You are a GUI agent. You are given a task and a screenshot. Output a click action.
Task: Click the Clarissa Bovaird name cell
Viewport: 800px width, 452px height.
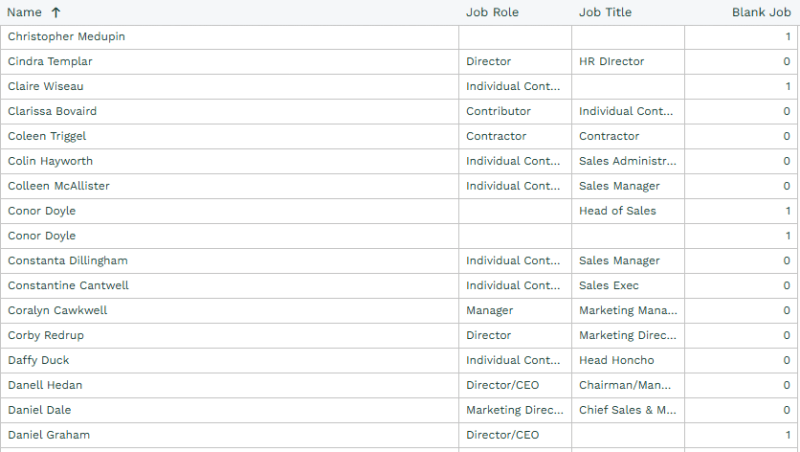pos(52,111)
